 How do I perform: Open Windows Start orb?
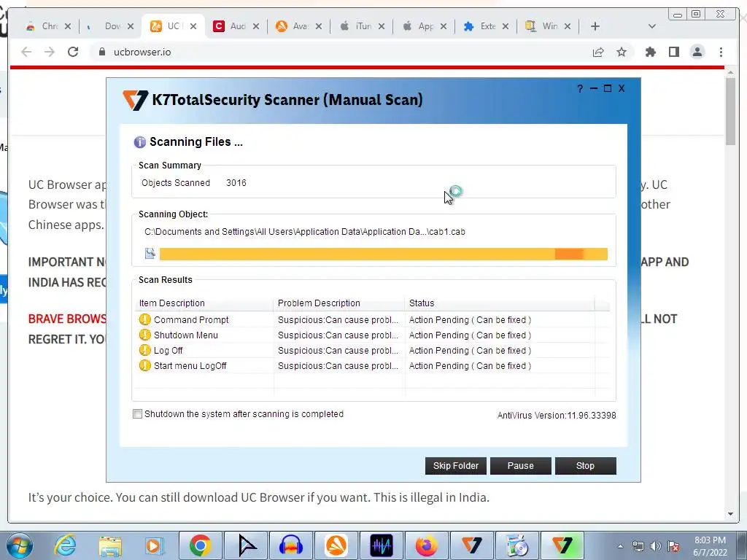[20, 545]
